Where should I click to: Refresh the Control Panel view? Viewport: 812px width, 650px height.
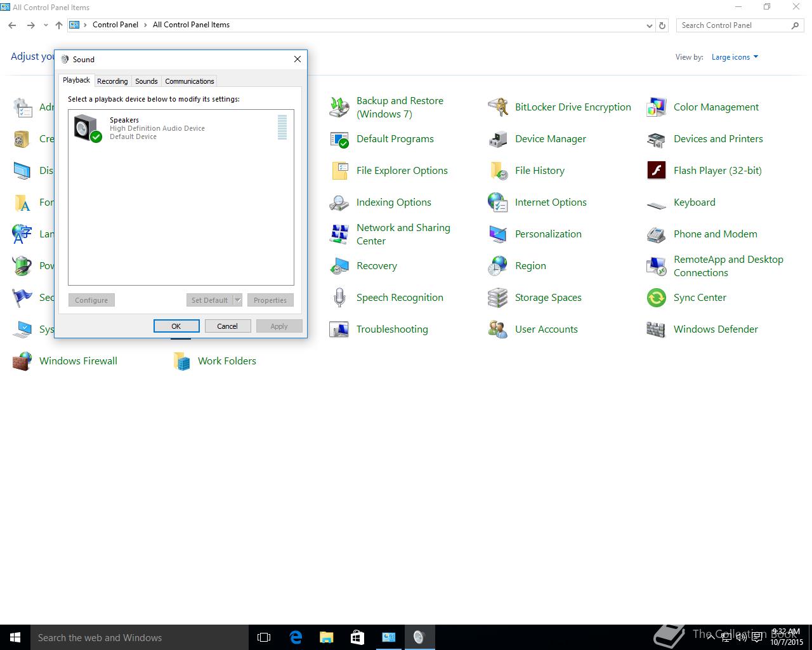[x=662, y=25]
